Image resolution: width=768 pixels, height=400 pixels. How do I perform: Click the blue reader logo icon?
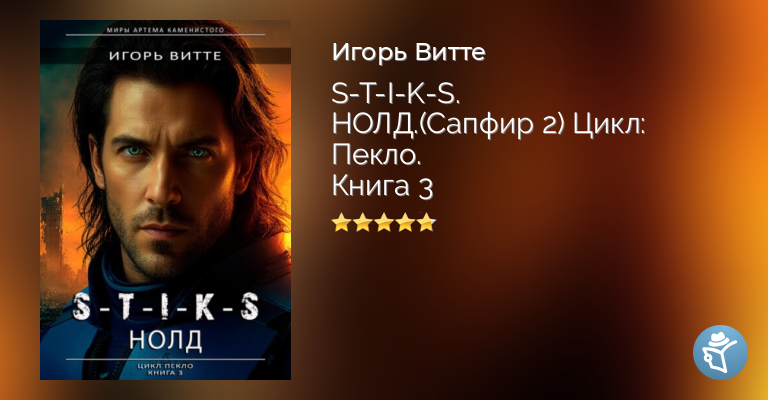[720, 352]
